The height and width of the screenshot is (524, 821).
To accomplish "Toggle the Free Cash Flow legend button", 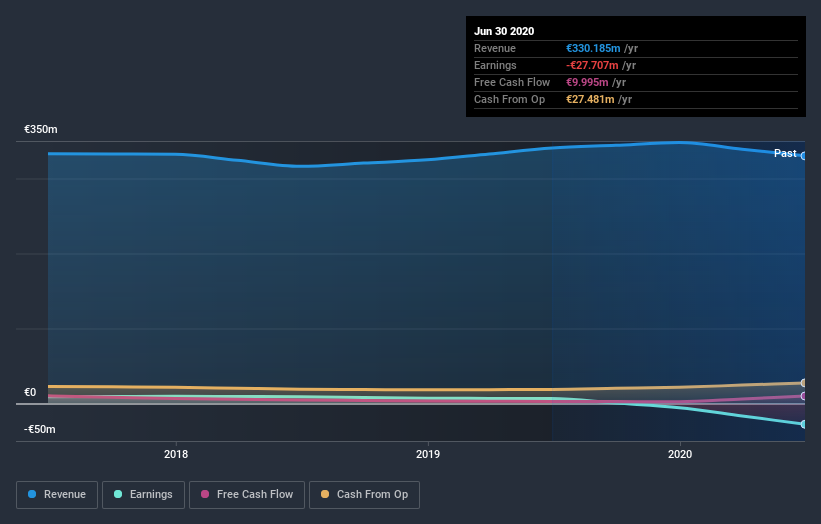I will point(247,495).
